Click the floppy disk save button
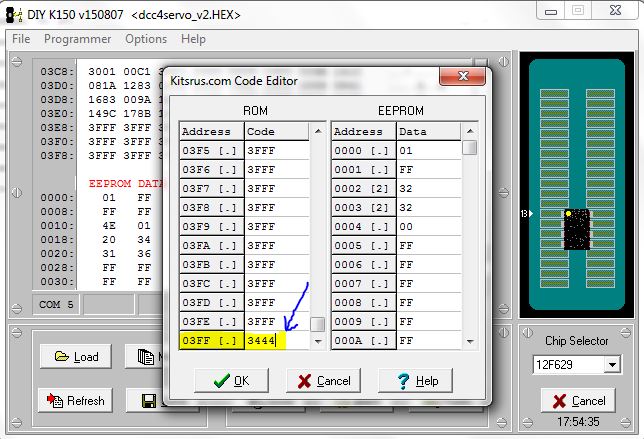Viewport: 644px width, 439px height. 148,401
